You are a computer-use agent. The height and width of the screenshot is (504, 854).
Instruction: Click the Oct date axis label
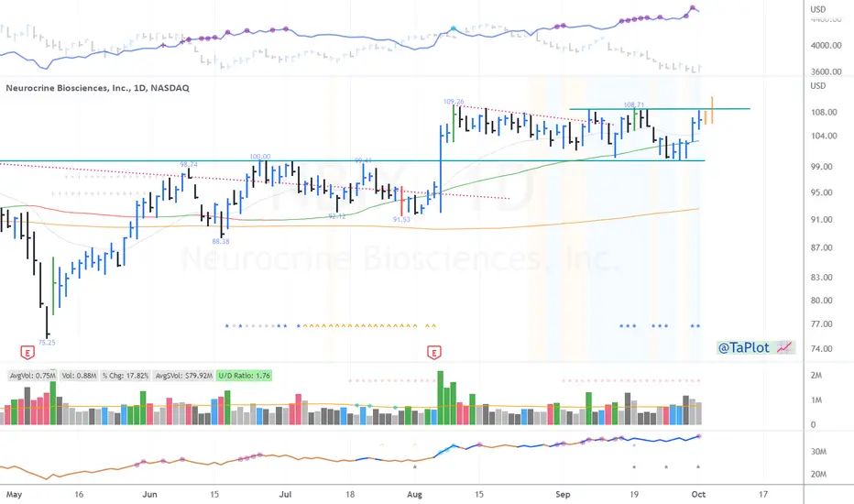698,494
